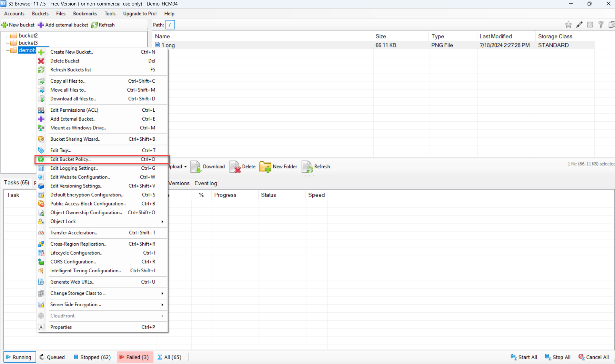Show only Running tasks
This screenshot has height=364, width=615.
[x=19, y=357]
